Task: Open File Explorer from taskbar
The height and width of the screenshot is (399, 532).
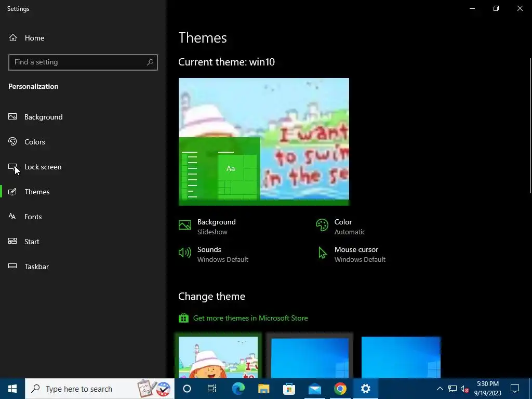Action: tap(263, 389)
